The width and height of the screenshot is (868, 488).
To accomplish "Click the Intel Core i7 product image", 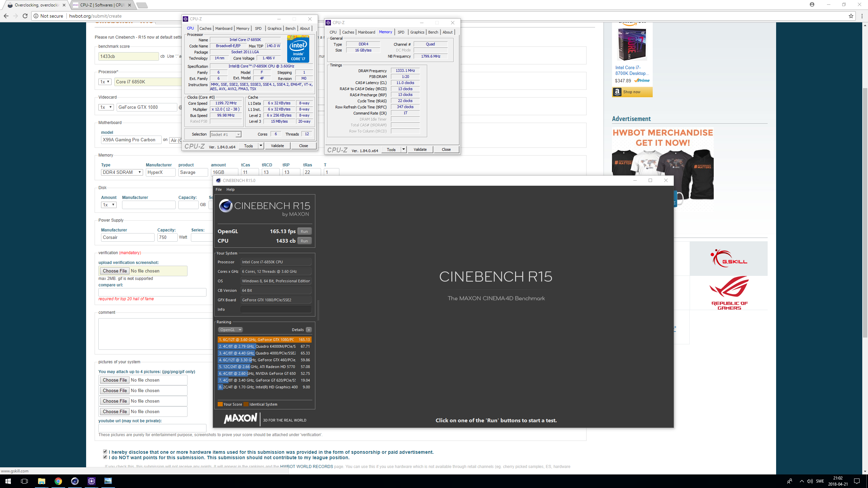I will pyautogui.click(x=632, y=44).
